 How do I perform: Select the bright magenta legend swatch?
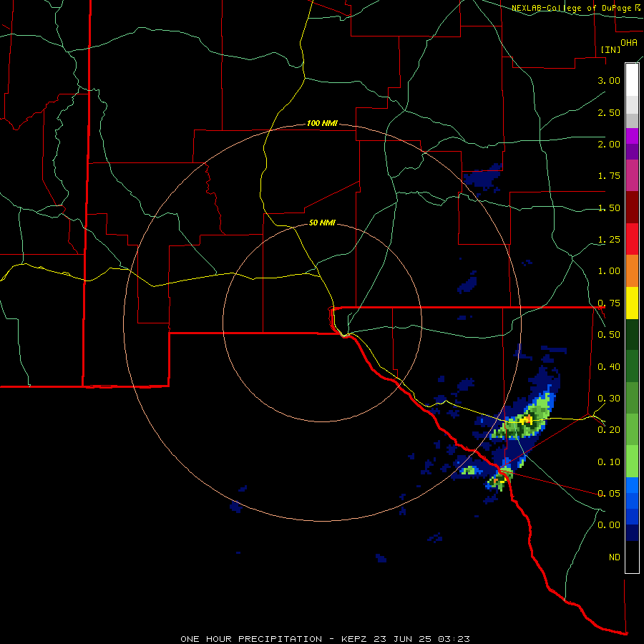tap(632, 136)
